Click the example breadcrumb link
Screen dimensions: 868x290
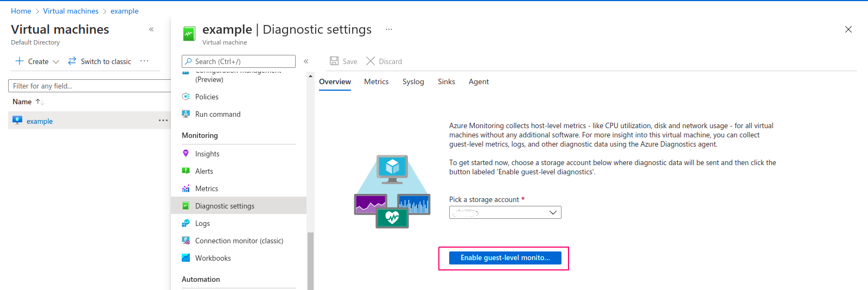click(x=125, y=11)
